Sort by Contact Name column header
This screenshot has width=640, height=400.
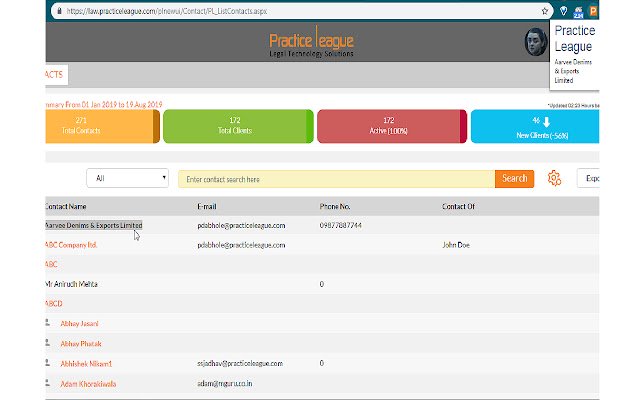66,207
